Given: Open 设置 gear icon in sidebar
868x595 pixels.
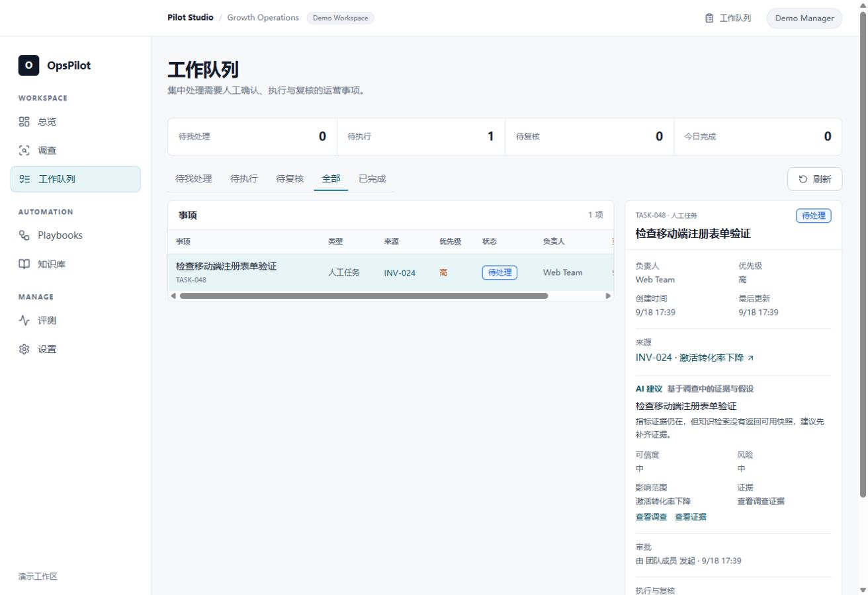Looking at the screenshot, I should [24, 349].
